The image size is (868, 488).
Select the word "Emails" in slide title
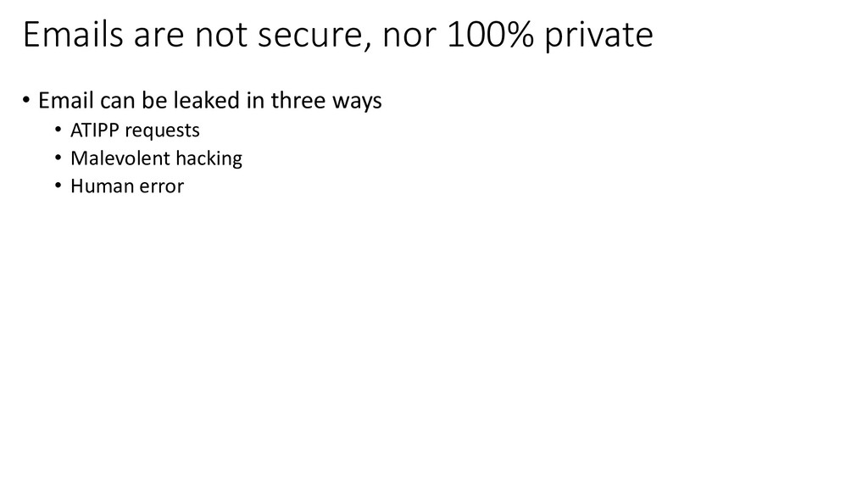click(73, 34)
